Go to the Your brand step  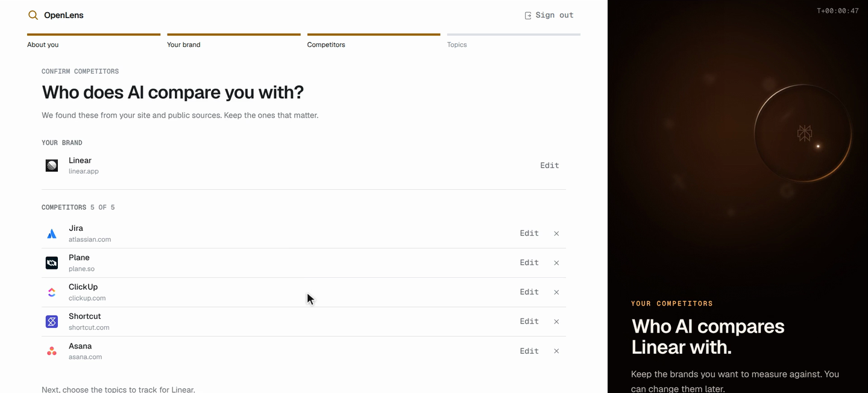coord(233,42)
